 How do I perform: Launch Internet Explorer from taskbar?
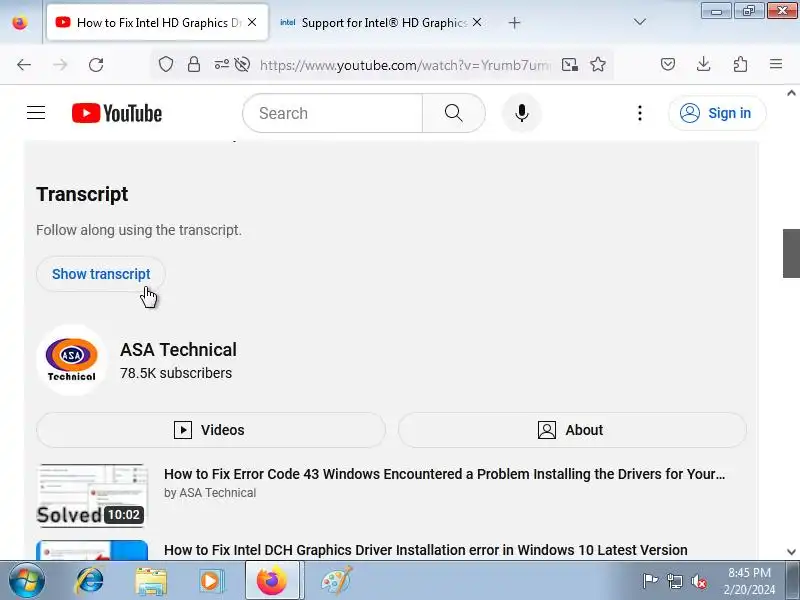(90, 581)
